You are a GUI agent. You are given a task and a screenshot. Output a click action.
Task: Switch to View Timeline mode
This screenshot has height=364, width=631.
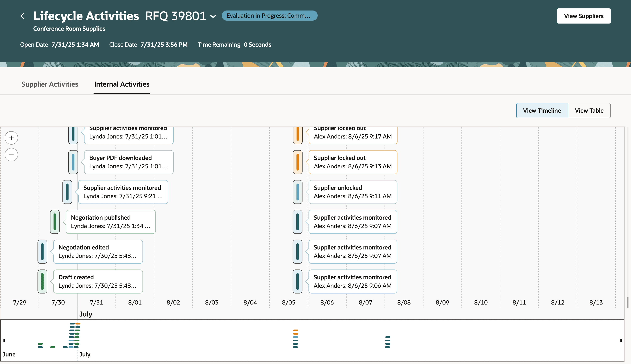(x=542, y=111)
